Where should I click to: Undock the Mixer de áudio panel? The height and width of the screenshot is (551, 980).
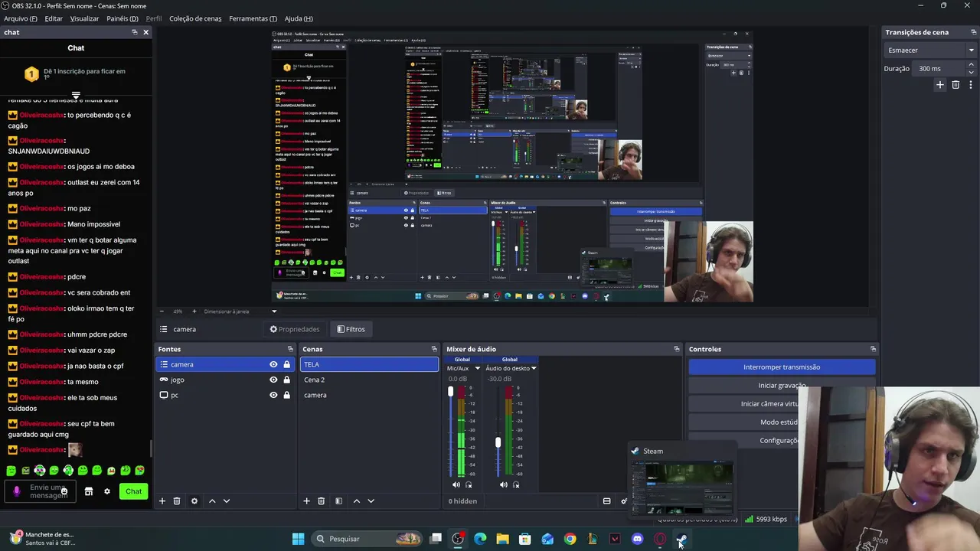point(676,349)
